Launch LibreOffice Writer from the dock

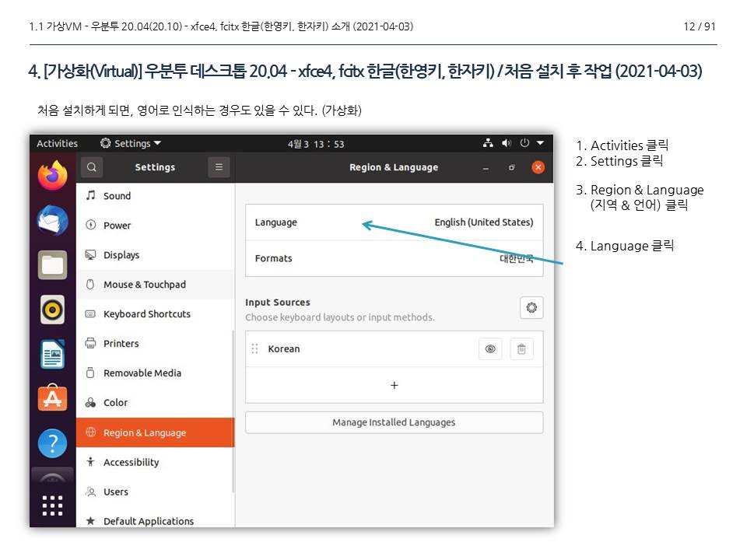pyautogui.click(x=52, y=354)
